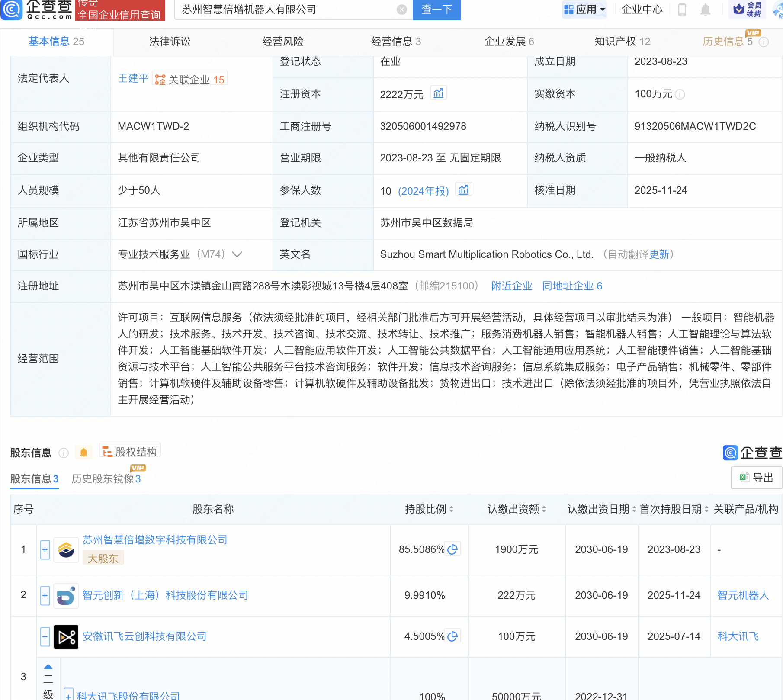Expand the 国标行业 industry chevron

click(x=237, y=254)
